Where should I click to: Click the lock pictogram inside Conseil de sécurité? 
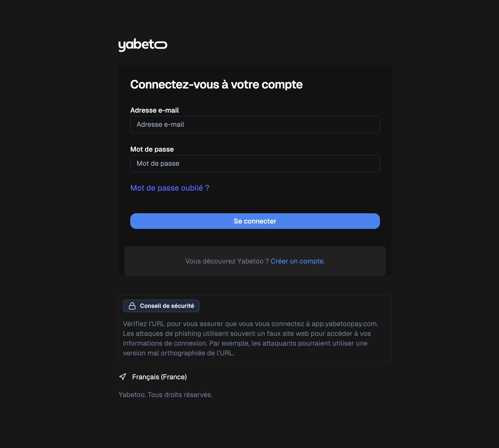(x=132, y=306)
